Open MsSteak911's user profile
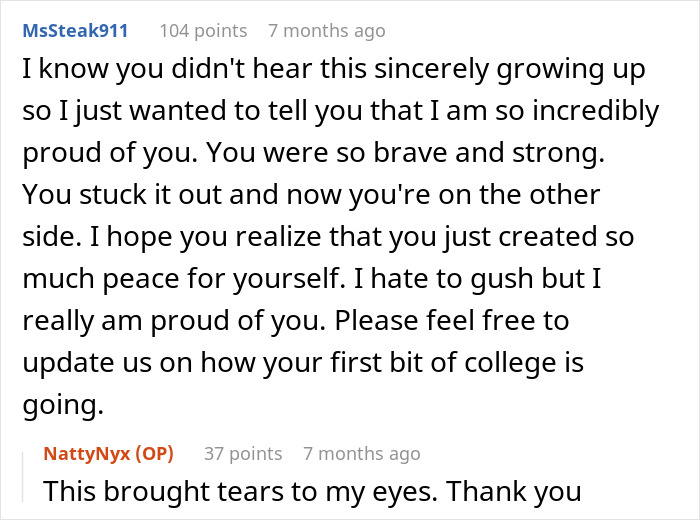The height and width of the screenshot is (520, 700). [x=75, y=30]
